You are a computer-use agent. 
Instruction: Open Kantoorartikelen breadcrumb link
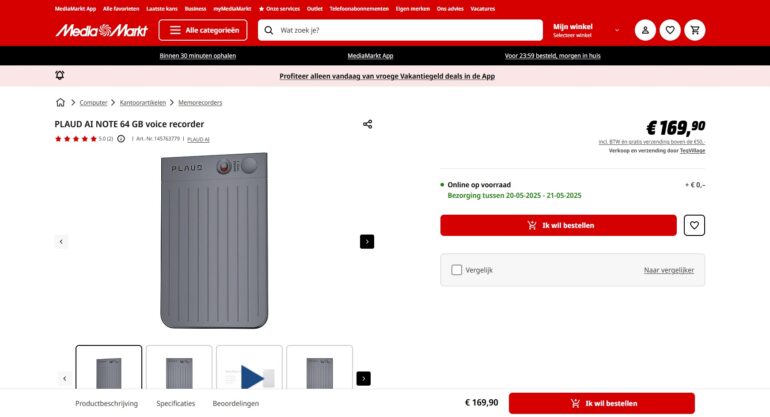click(143, 103)
